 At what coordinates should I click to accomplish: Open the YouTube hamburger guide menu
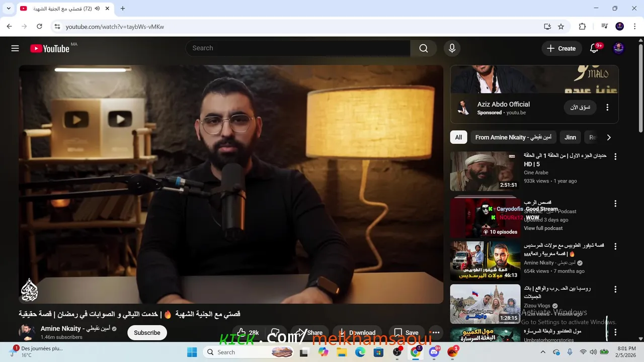[15, 48]
